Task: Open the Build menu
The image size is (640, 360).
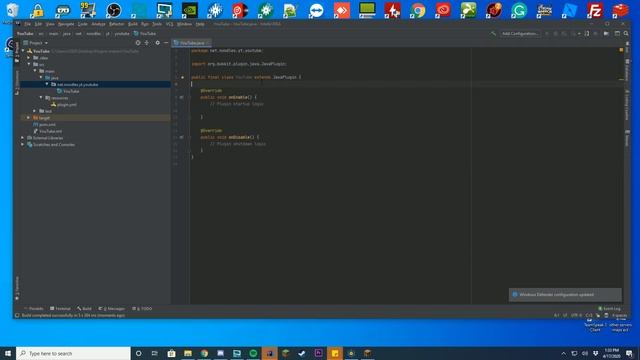Action: click(133, 24)
